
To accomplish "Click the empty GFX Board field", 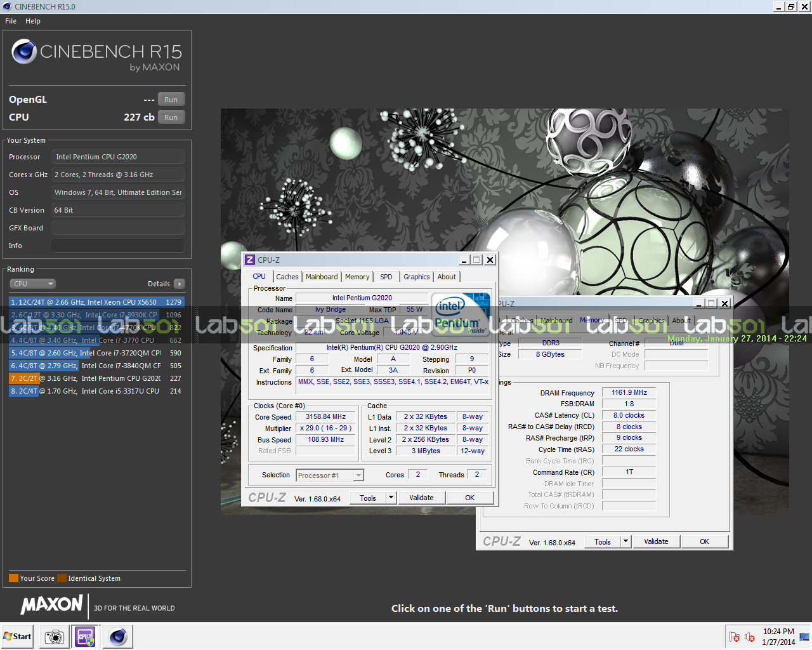I will (x=118, y=228).
